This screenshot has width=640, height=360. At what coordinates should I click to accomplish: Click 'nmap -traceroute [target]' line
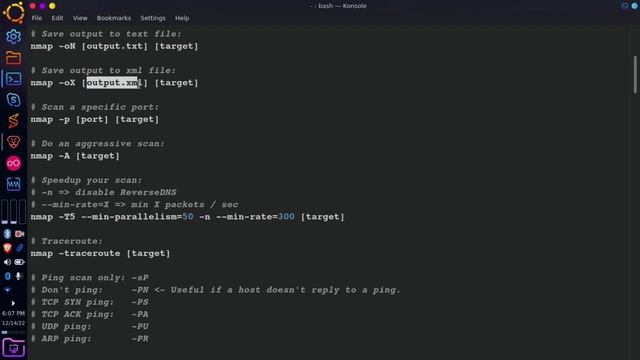[x=100, y=253]
